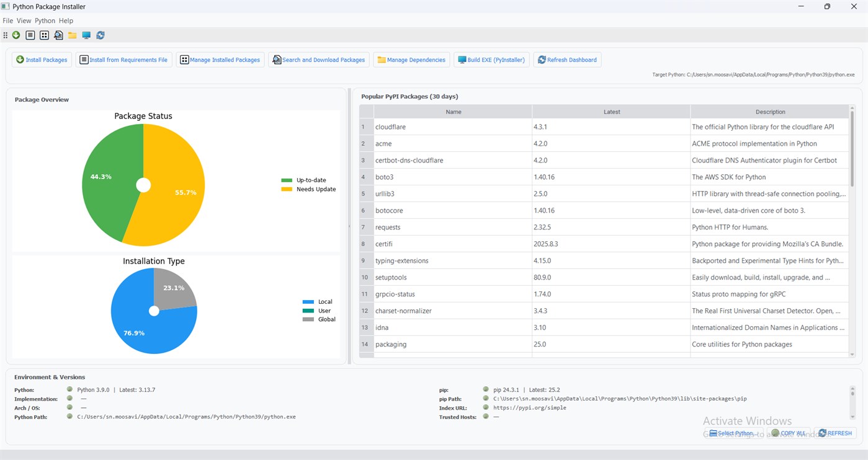Select the cloudflare package name cell
The image size is (868, 460).
pos(453,126)
